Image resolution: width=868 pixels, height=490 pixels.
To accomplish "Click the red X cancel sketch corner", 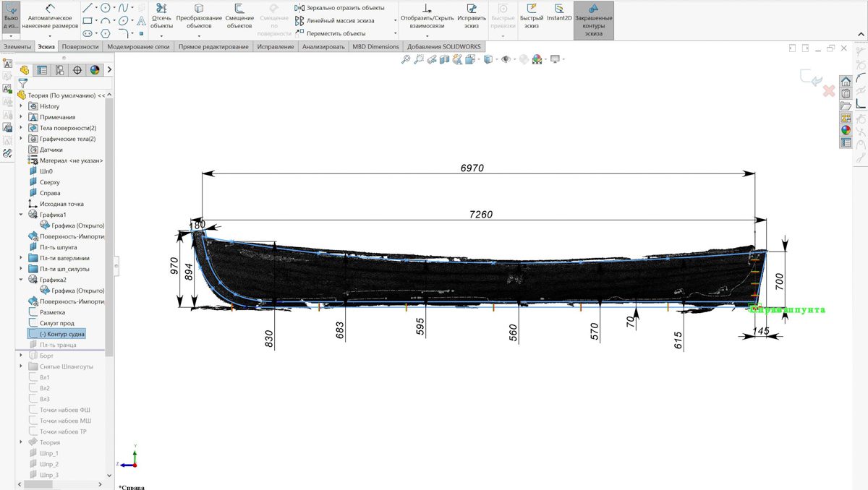I will 829,91.
